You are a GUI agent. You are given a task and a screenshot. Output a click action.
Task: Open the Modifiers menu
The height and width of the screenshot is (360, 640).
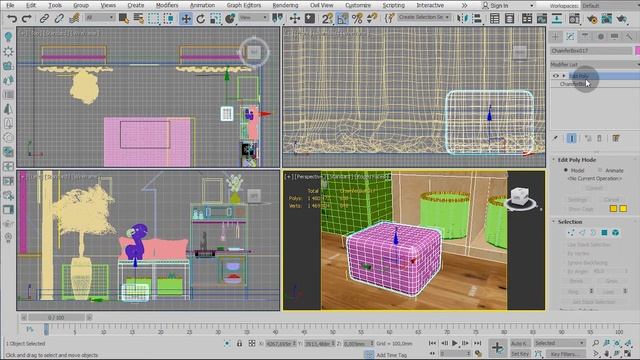coord(167,5)
